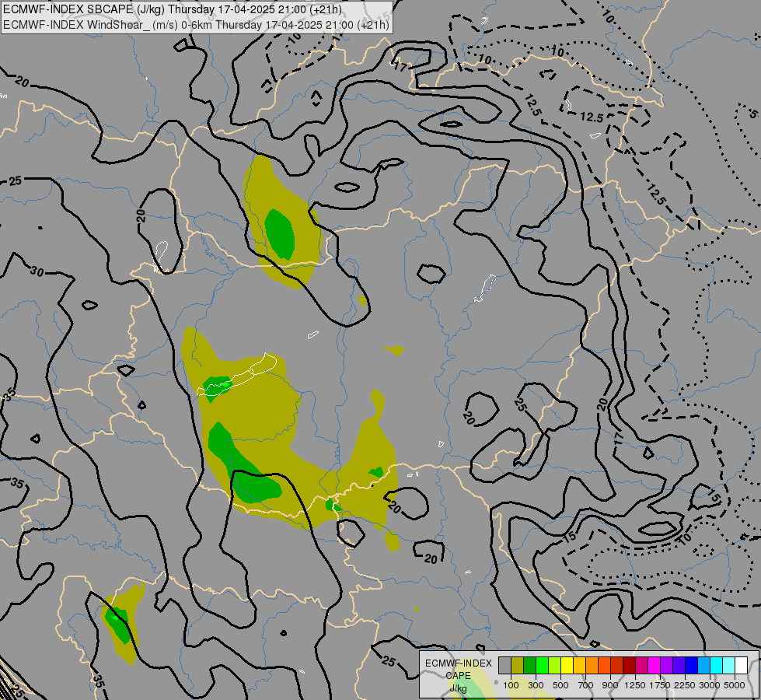Select the olive legend swatch after 100

coord(518,666)
